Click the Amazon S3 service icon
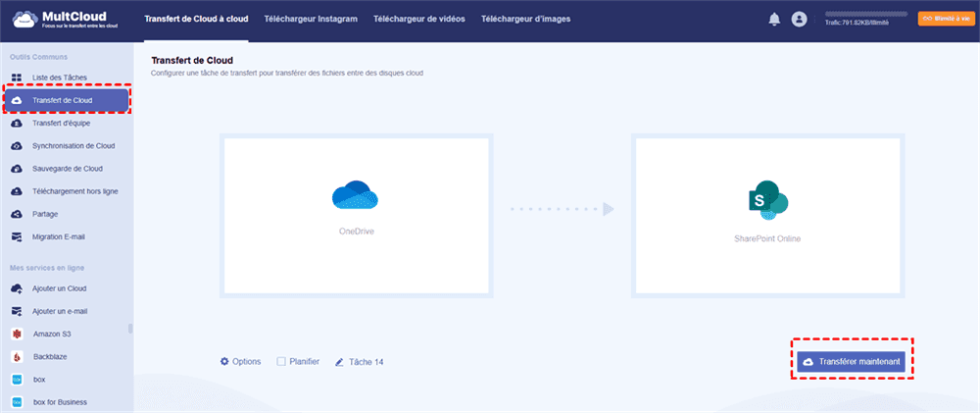The width and height of the screenshot is (980, 413). tap(18, 335)
